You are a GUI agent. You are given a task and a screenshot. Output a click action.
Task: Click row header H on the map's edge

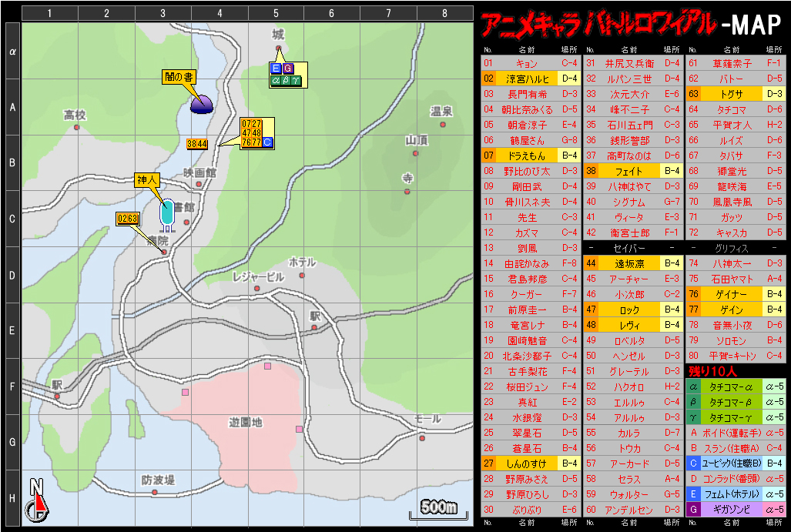(12, 498)
